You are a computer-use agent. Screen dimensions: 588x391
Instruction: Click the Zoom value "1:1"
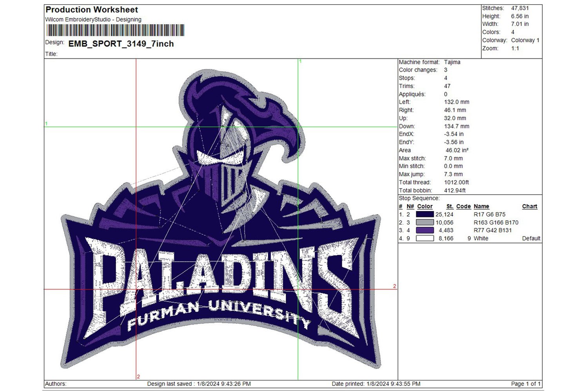click(x=515, y=49)
